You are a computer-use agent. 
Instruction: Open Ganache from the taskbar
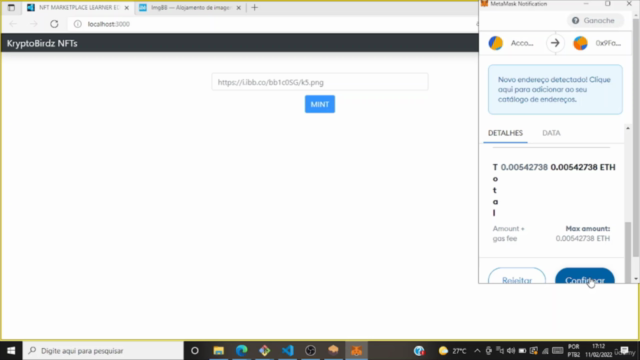click(333, 351)
